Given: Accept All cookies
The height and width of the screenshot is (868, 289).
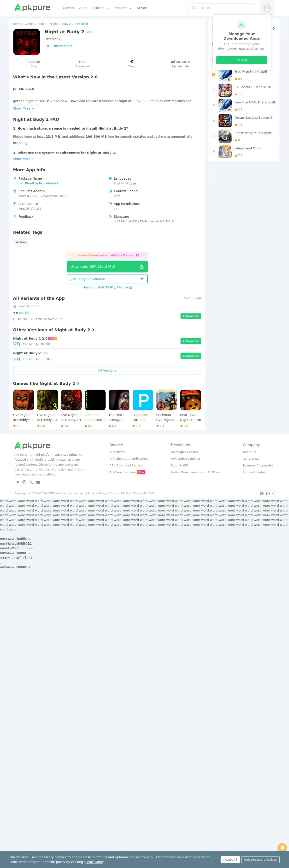Looking at the screenshot, I should [230, 860].
